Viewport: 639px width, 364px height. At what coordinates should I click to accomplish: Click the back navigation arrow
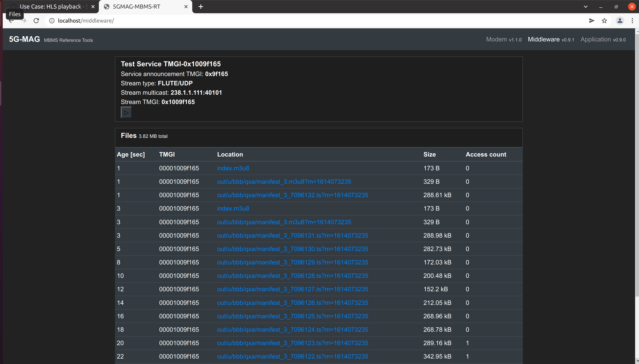pyautogui.click(x=11, y=21)
